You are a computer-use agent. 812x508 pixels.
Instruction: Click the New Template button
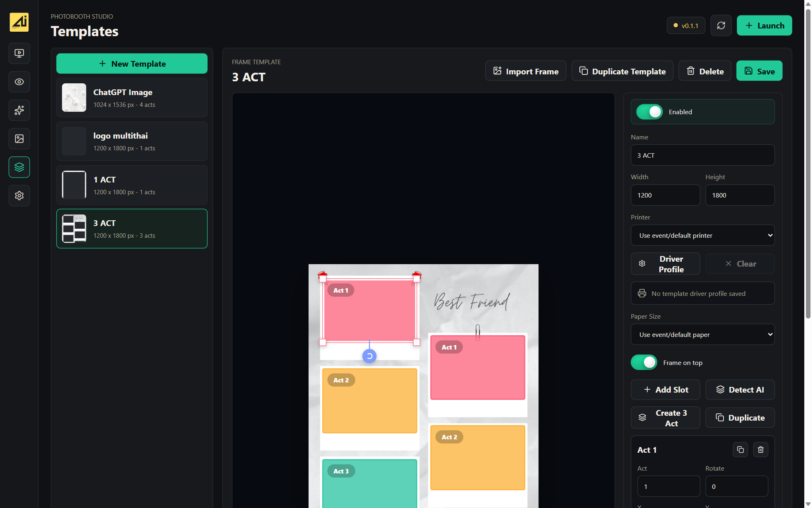132,64
